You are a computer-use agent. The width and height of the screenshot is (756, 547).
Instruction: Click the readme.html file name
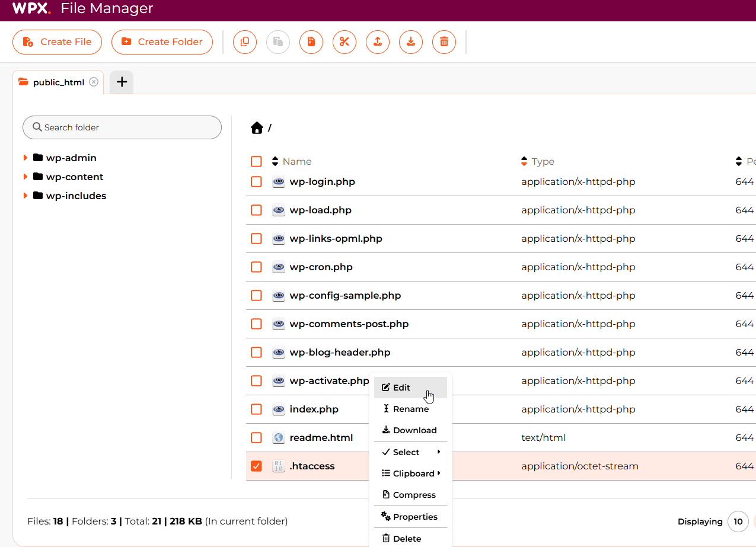[321, 438]
